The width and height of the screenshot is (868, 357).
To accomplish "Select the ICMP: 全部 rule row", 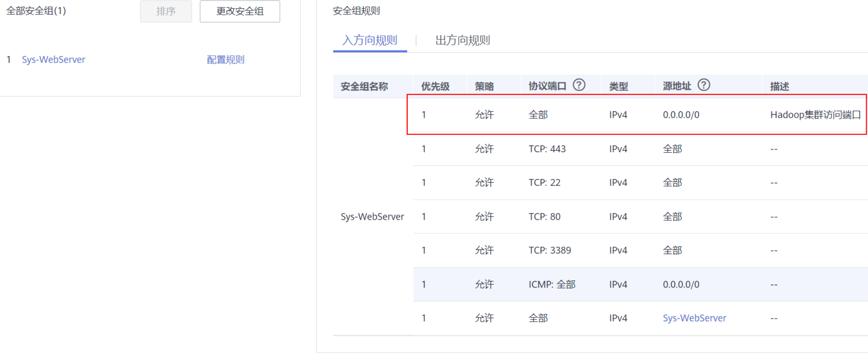I will click(552, 284).
